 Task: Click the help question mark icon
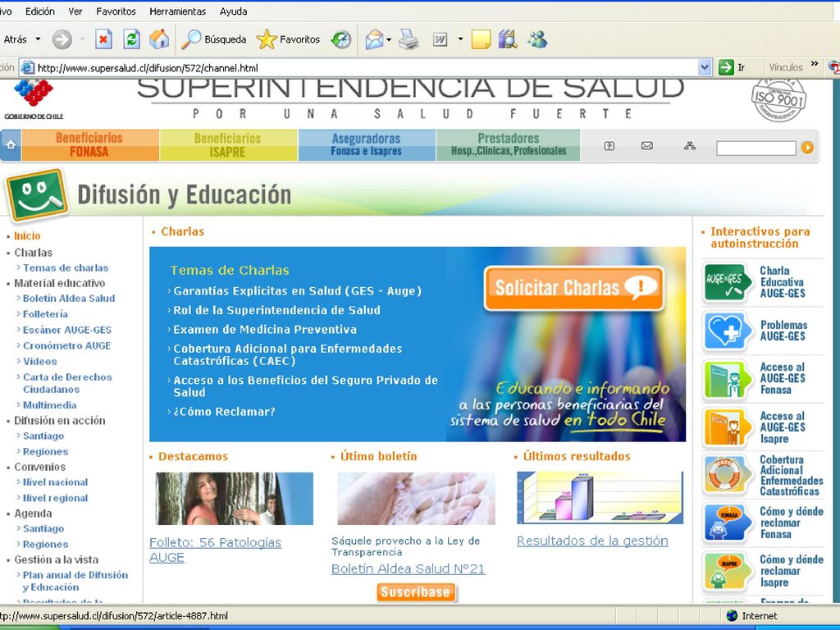pos(609,146)
